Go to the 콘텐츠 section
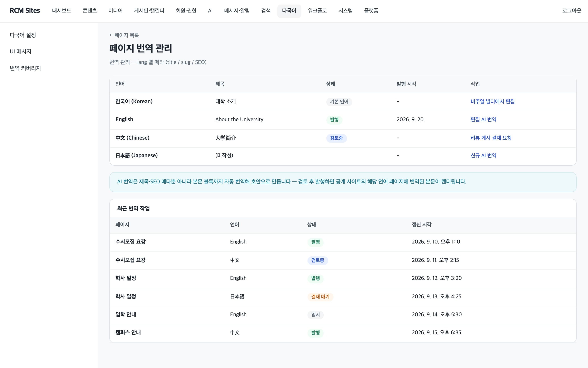Screen dimensions: 588x368 (90, 11)
